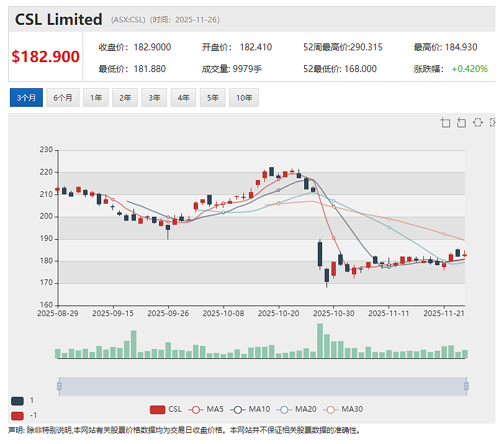Click the (ASX:CSL) ticker text
504x444 pixels.
(128, 20)
